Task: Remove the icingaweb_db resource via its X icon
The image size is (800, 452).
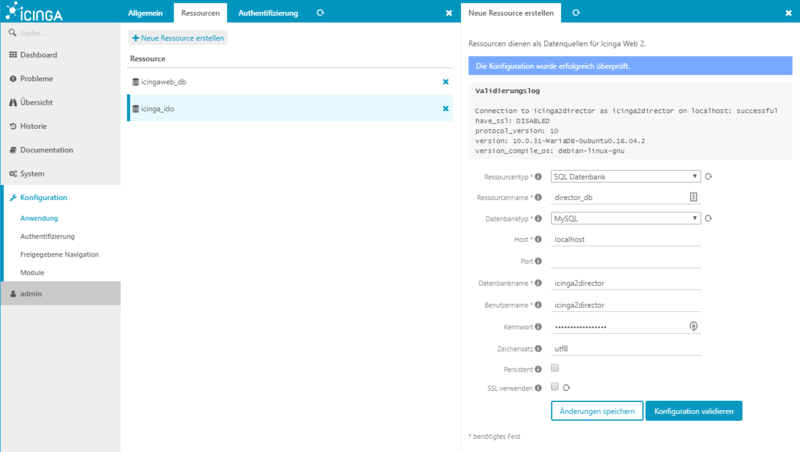Action: (x=446, y=82)
